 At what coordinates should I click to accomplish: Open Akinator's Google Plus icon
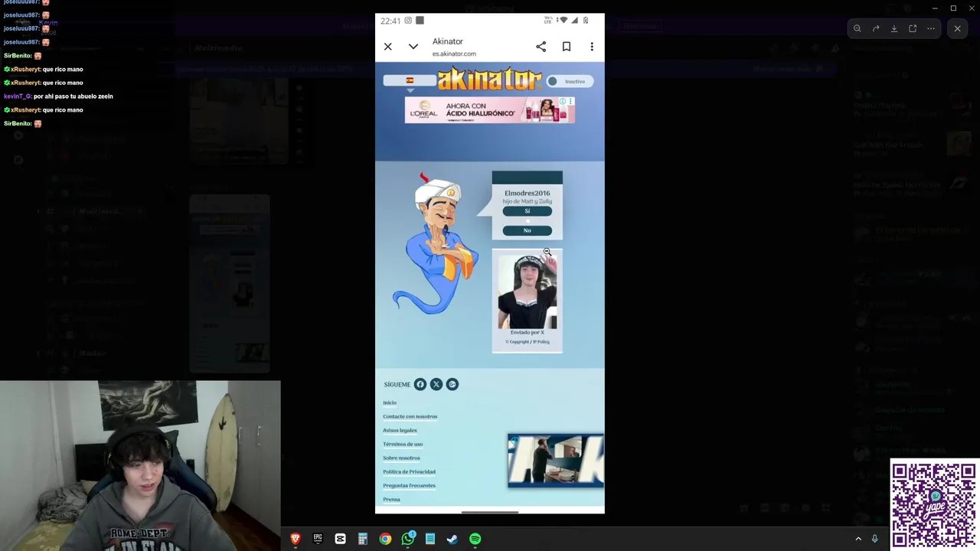[452, 384]
